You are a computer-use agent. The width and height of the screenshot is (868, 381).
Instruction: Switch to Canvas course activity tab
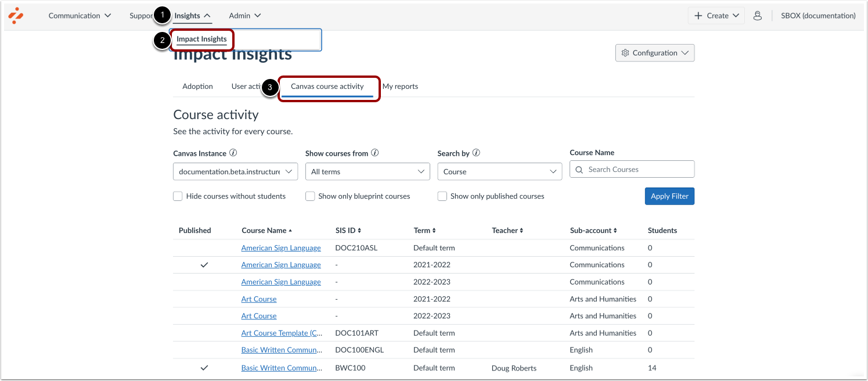[327, 87]
